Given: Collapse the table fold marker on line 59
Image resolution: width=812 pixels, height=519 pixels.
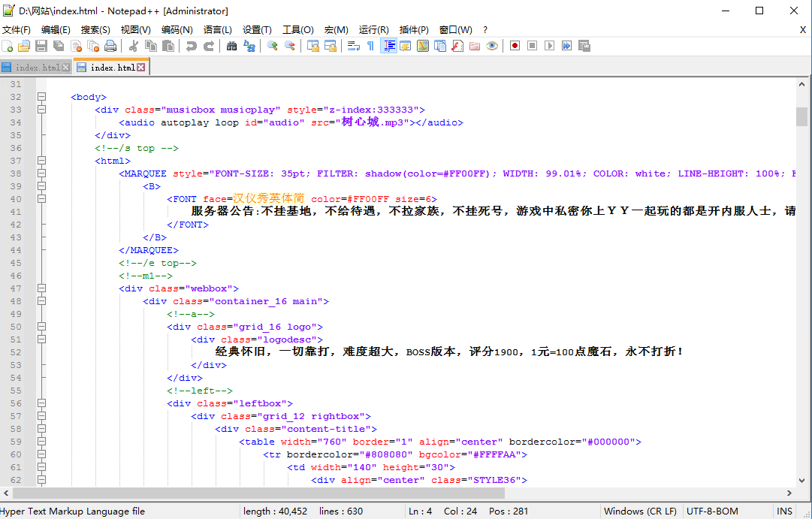Looking at the screenshot, I should [x=42, y=442].
